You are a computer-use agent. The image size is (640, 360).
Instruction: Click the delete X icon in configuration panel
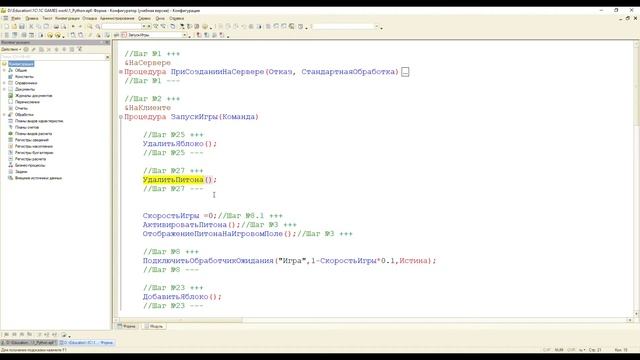49,49
